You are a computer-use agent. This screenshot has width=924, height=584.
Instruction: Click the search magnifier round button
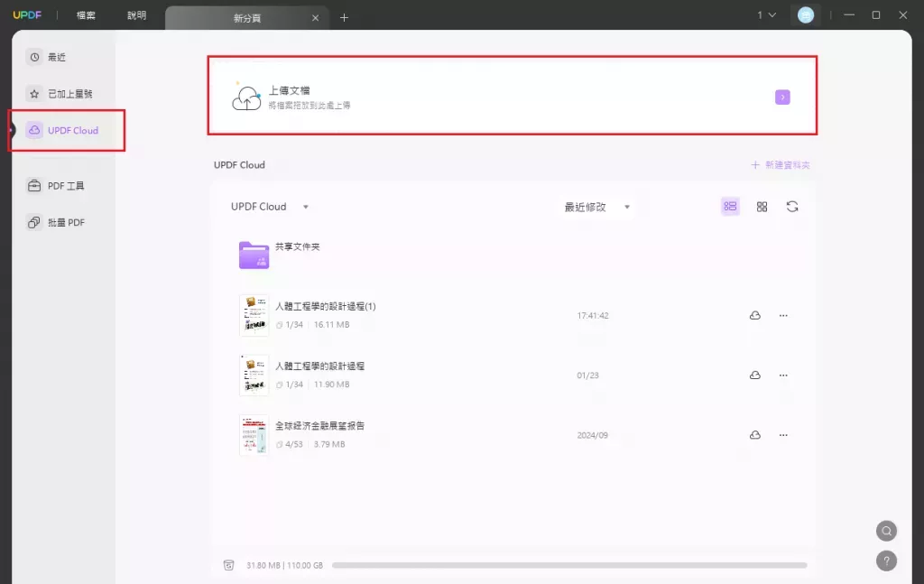point(886,531)
